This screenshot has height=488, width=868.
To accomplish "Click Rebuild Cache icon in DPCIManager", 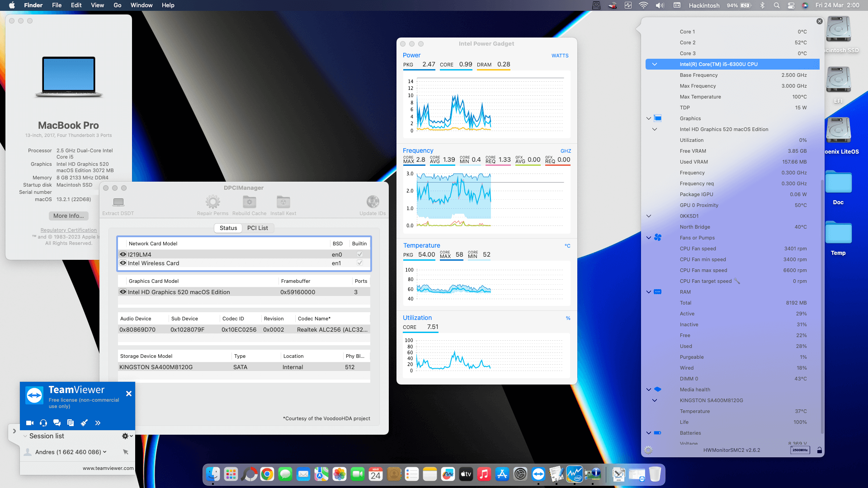I will tap(250, 202).
